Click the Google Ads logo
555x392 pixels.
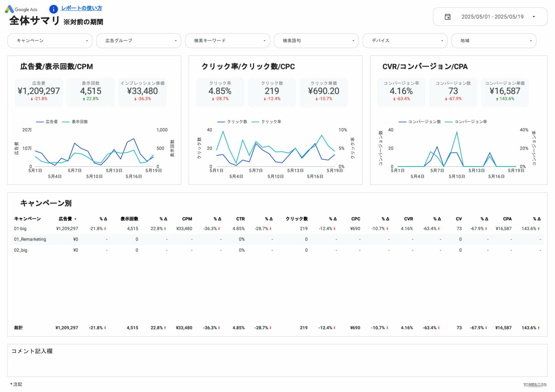point(21,9)
